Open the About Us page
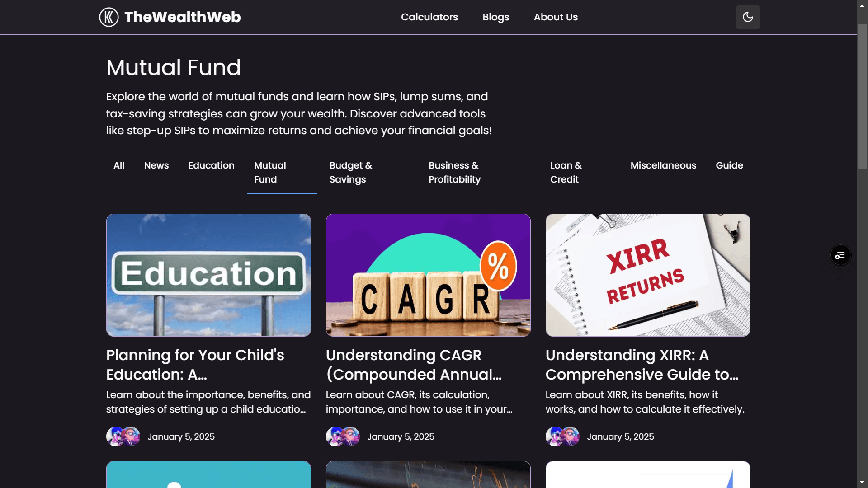 click(x=556, y=17)
